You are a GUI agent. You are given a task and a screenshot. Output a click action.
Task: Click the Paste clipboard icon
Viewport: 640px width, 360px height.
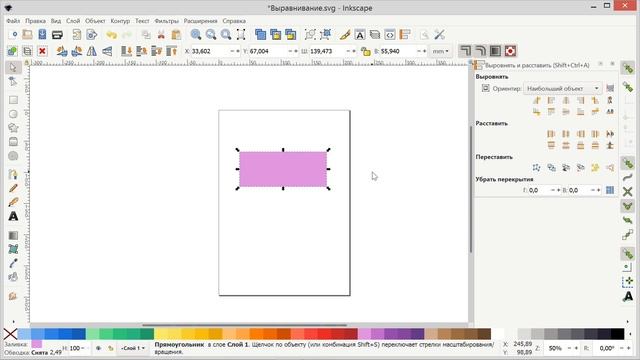(x=176, y=34)
